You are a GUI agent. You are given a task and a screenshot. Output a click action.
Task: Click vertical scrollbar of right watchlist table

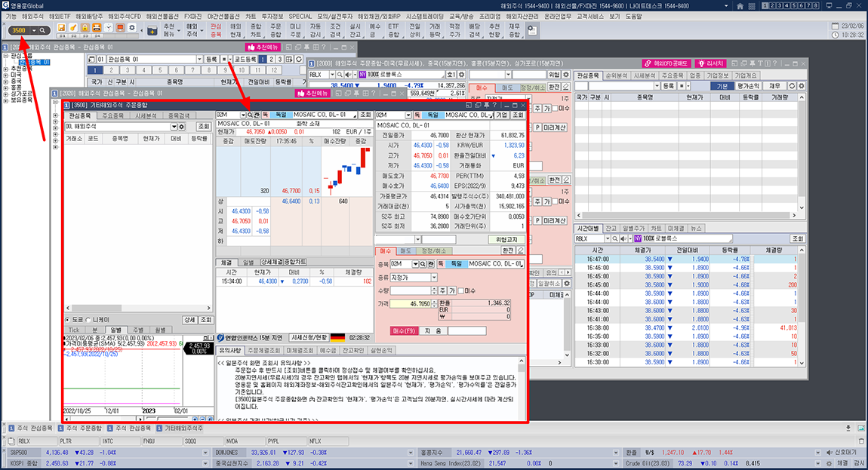tap(801, 152)
